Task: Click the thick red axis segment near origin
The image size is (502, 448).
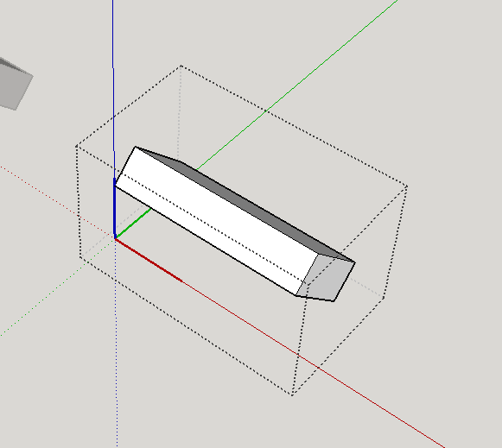Action: pyautogui.click(x=149, y=260)
